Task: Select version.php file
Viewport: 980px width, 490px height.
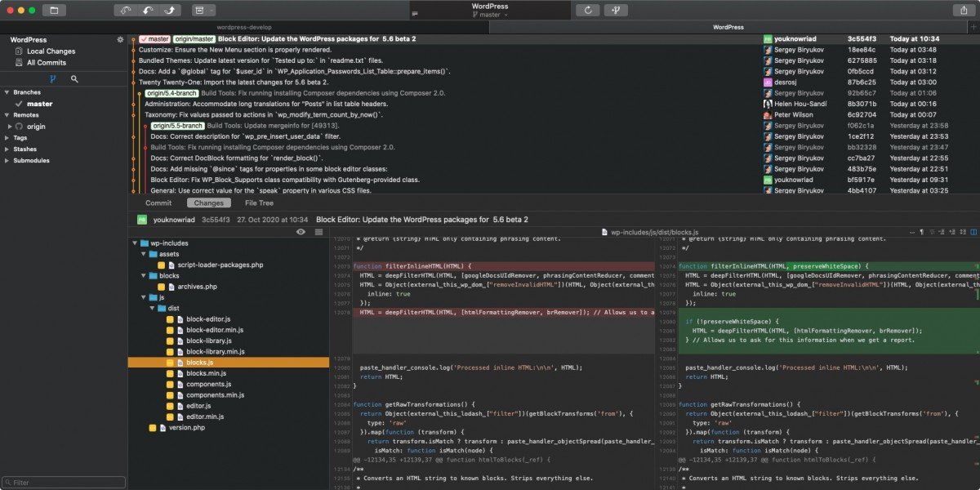Action: tap(187, 427)
